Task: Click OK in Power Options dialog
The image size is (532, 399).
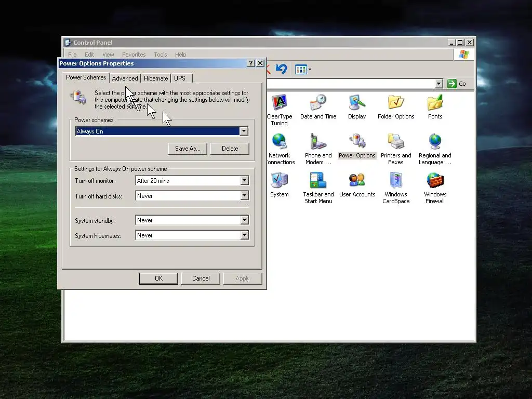Action: [x=158, y=278]
